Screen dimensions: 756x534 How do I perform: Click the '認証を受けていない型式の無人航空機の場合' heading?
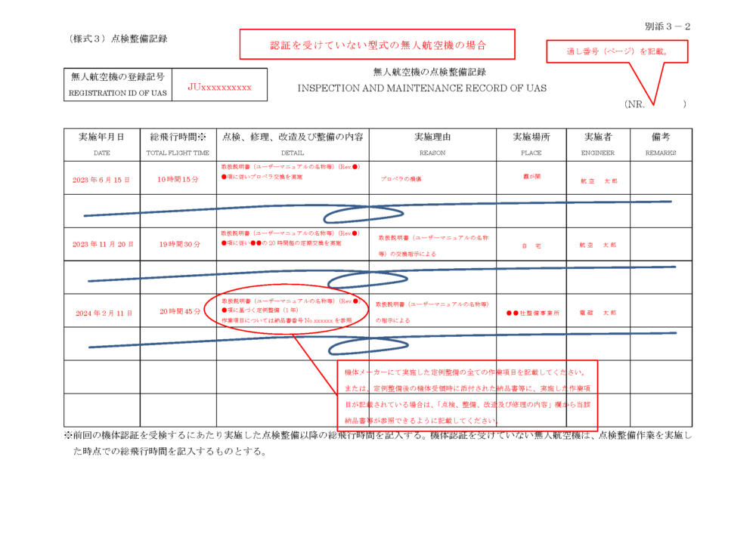tap(377, 45)
